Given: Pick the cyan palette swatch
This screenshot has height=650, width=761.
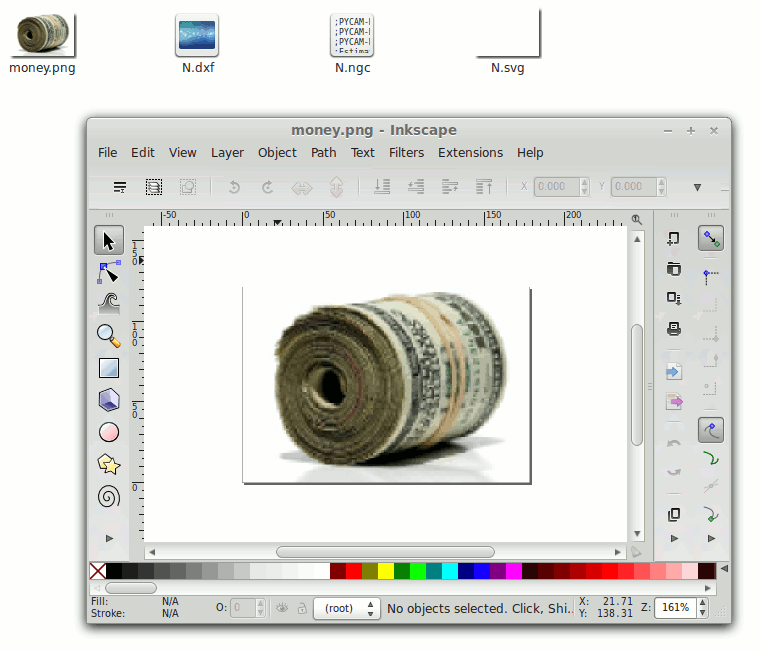Looking at the screenshot, I should coord(450,571).
